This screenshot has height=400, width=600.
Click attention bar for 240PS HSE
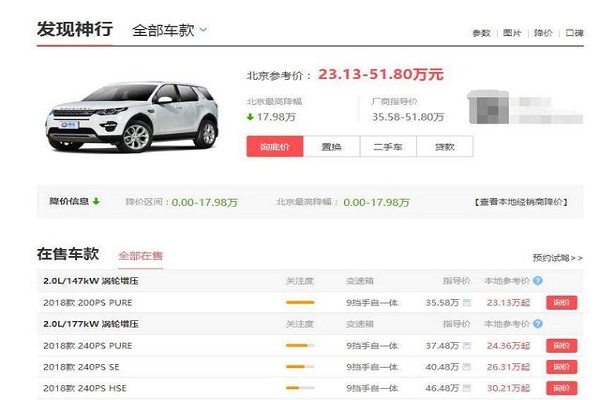[x=300, y=388]
